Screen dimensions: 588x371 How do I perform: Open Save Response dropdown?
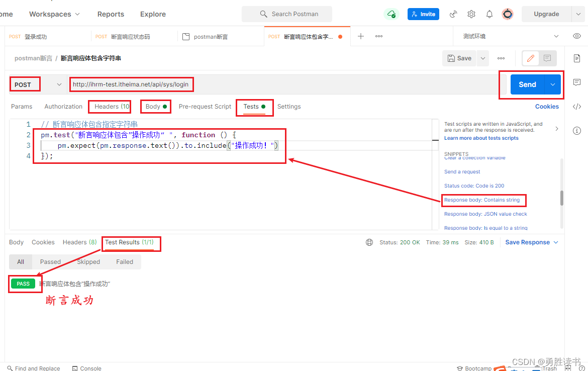532,242
